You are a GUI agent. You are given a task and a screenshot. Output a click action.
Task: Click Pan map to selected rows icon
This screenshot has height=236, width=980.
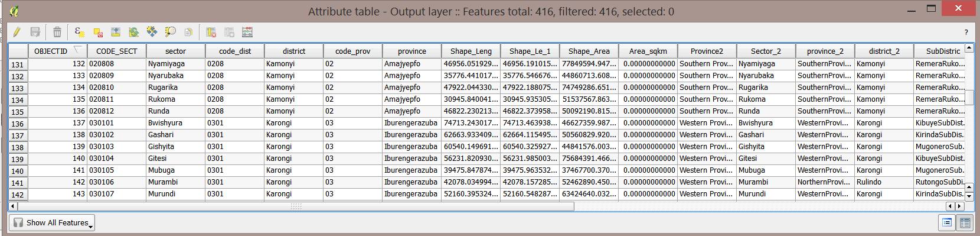(x=152, y=32)
